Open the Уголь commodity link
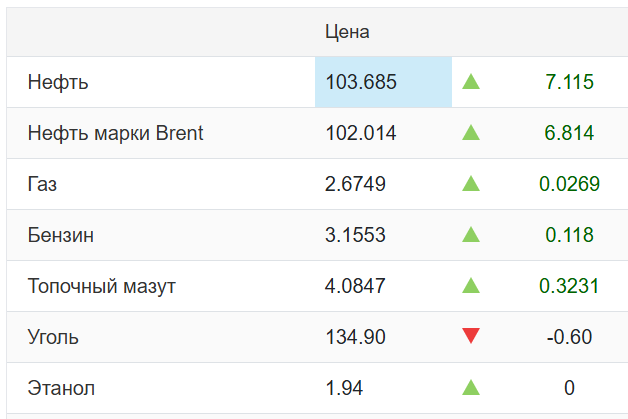The height and width of the screenshot is (419, 628). pos(54,337)
